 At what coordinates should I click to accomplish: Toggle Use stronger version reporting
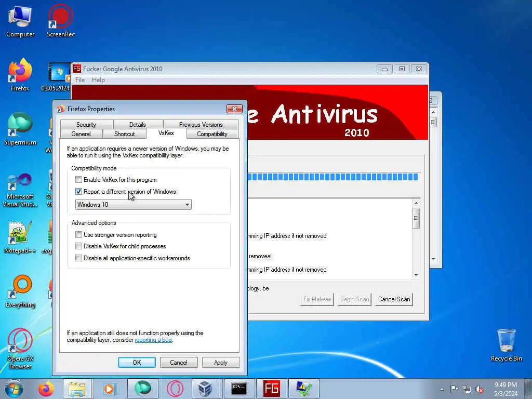click(78, 234)
